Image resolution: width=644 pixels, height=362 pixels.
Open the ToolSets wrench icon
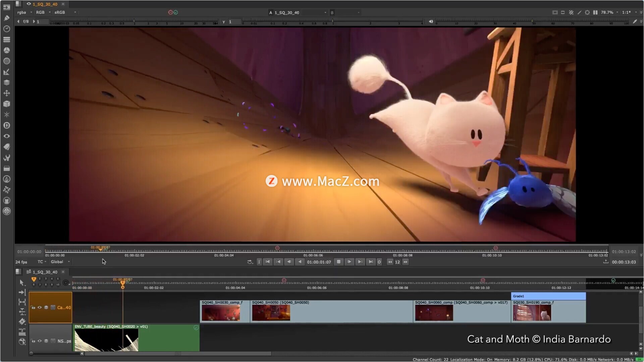pyautogui.click(x=6, y=158)
